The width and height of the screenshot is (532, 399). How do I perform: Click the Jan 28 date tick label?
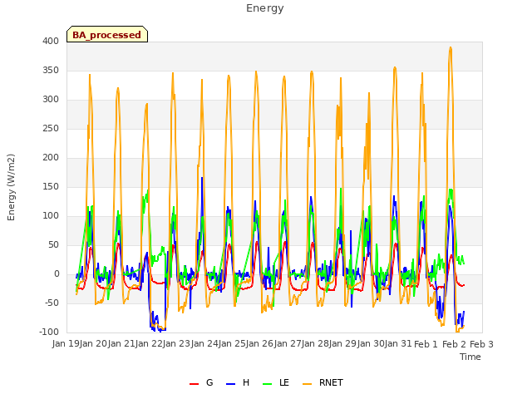315,344
